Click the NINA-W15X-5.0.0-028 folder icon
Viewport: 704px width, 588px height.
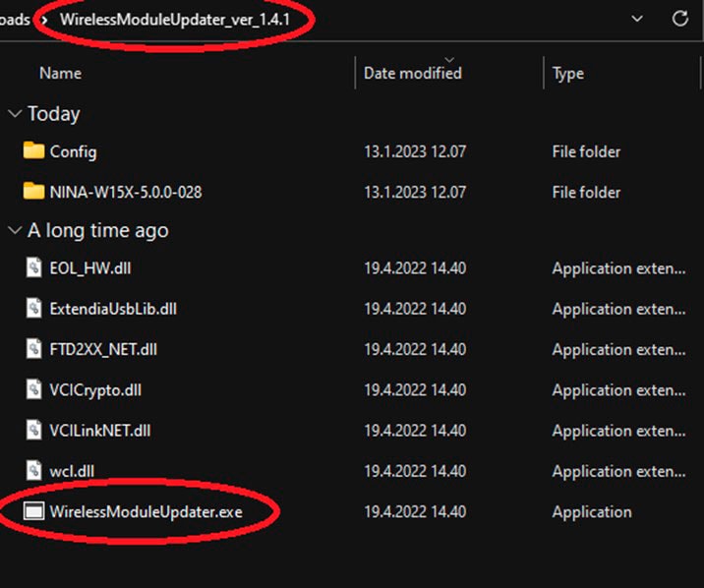[x=33, y=191]
